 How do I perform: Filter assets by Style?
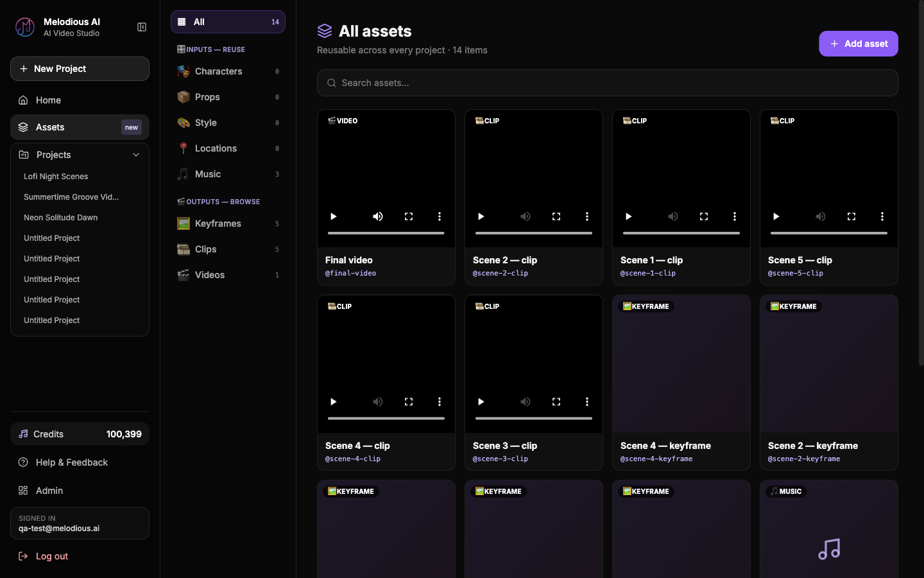(x=228, y=123)
